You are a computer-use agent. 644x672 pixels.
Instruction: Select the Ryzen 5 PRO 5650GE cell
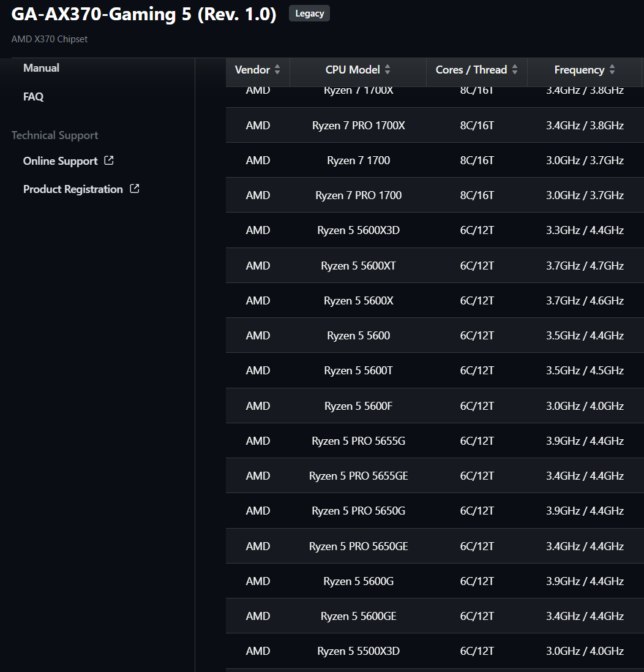point(358,546)
